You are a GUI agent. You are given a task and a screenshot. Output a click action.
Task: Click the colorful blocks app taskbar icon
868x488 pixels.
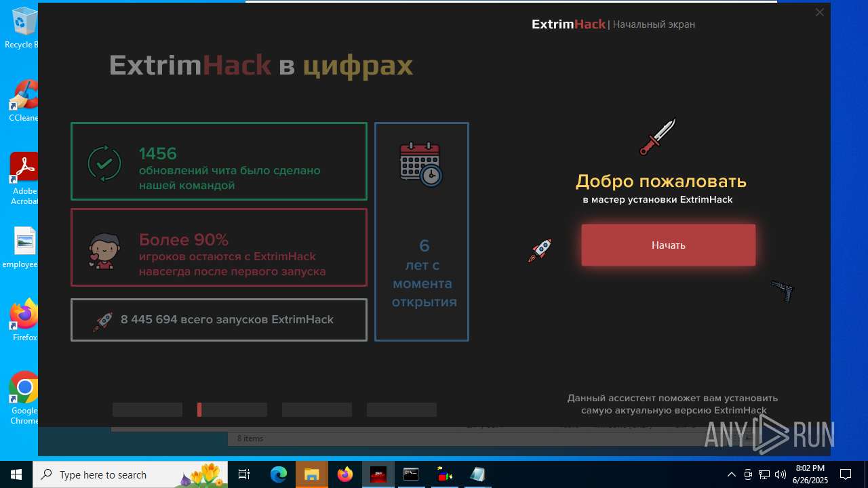(x=445, y=474)
